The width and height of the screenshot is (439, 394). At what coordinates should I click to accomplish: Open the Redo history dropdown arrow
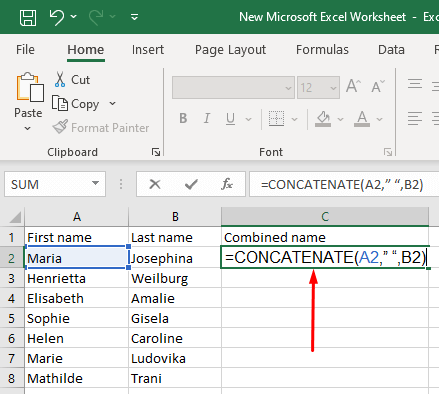pos(113,16)
